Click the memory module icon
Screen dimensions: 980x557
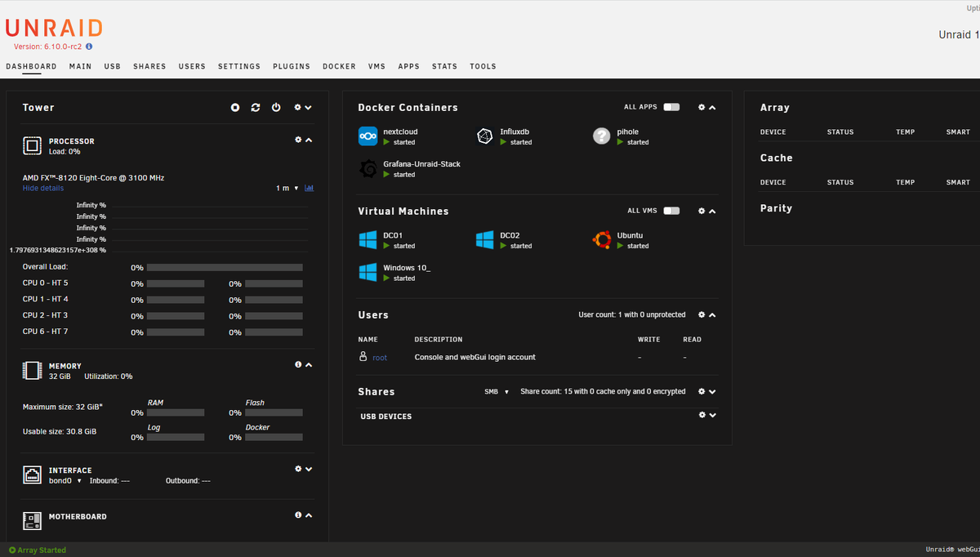coord(32,371)
